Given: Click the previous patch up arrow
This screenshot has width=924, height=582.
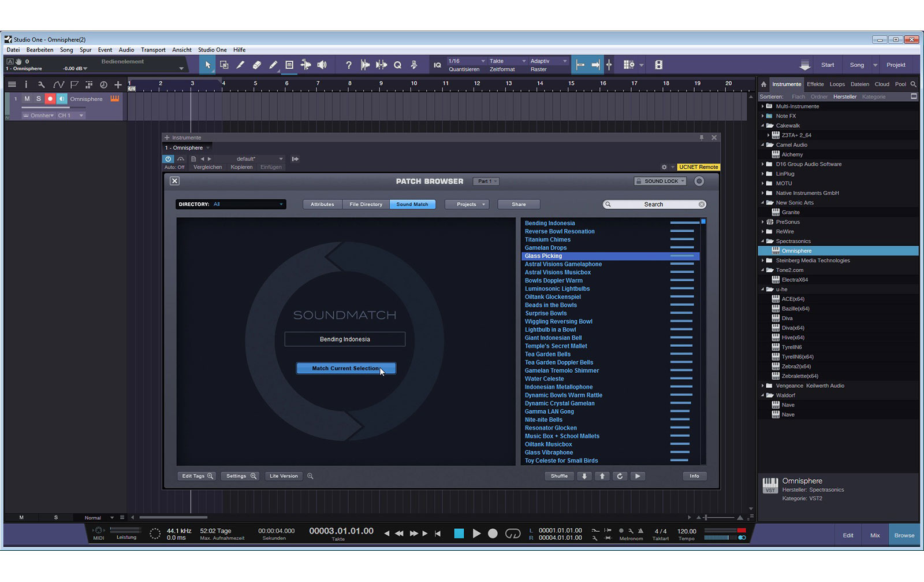Looking at the screenshot, I should pyautogui.click(x=602, y=476).
